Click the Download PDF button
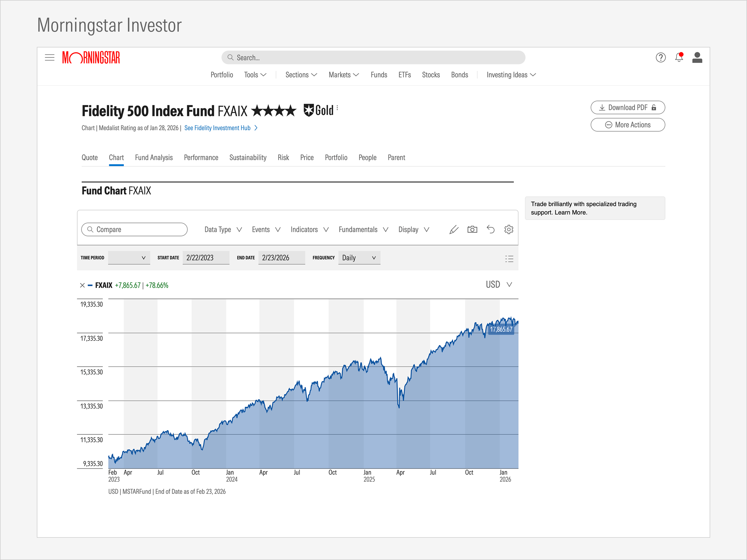 [628, 107]
